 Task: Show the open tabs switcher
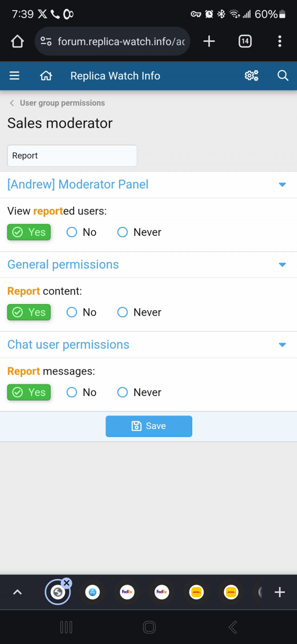pyautogui.click(x=245, y=42)
